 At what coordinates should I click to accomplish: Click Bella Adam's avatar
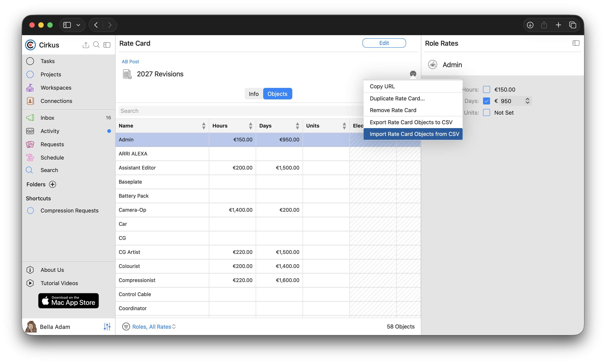[31, 327]
